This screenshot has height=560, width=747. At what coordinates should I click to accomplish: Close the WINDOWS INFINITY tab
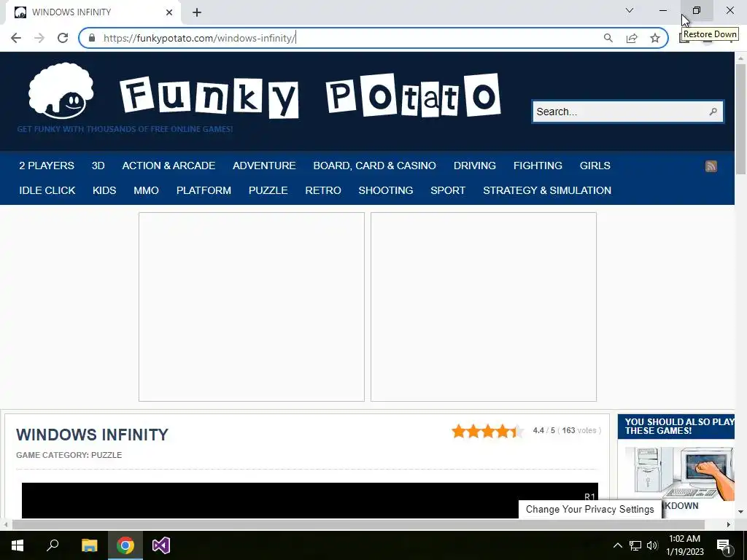coord(169,12)
